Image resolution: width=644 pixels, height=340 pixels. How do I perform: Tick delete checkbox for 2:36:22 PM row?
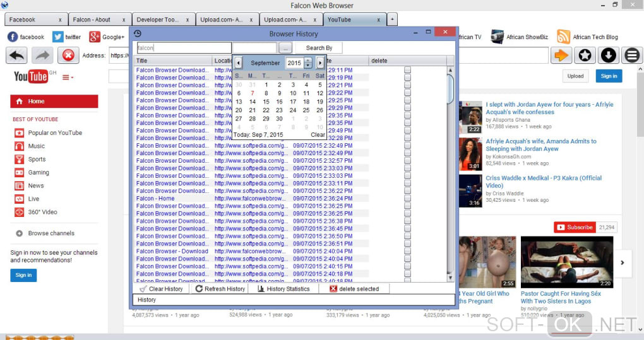click(x=407, y=191)
